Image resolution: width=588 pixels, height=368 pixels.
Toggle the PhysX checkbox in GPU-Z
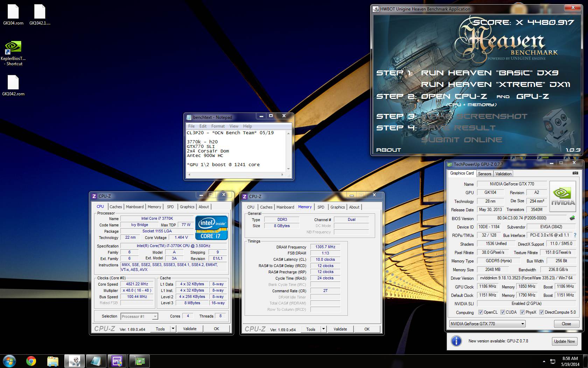(x=522, y=312)
